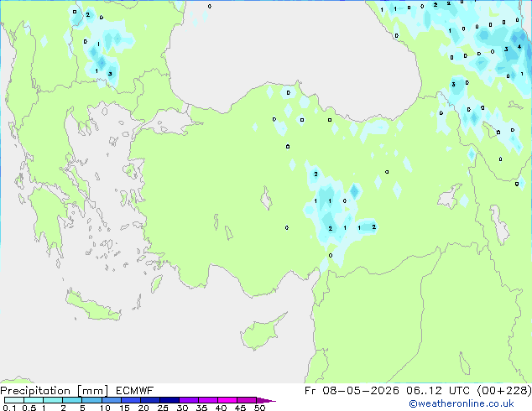Click the island of Cyprus
The image size is (532, 411).
(x=261, y=332)
